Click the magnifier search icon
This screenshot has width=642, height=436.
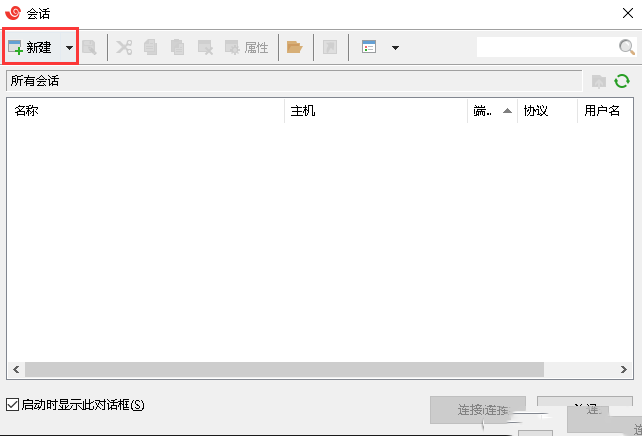(x=627, y=47)
